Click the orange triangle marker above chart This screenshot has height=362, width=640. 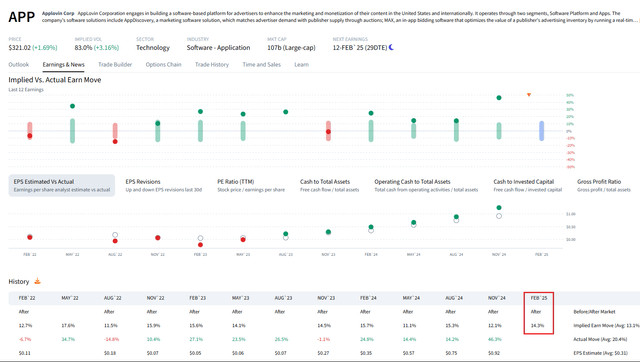click(529, 95)
